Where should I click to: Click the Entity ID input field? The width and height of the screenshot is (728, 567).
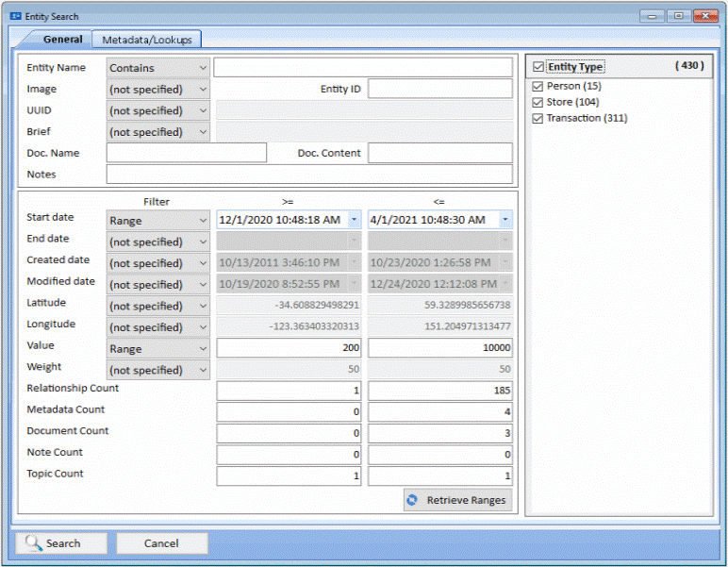(x=439, y=89)
